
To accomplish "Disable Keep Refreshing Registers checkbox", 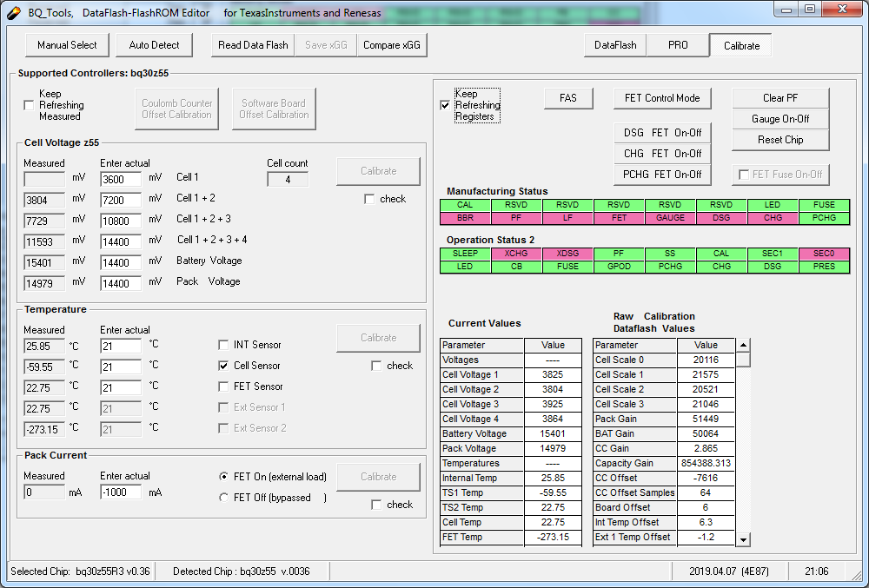I will 445,105.
